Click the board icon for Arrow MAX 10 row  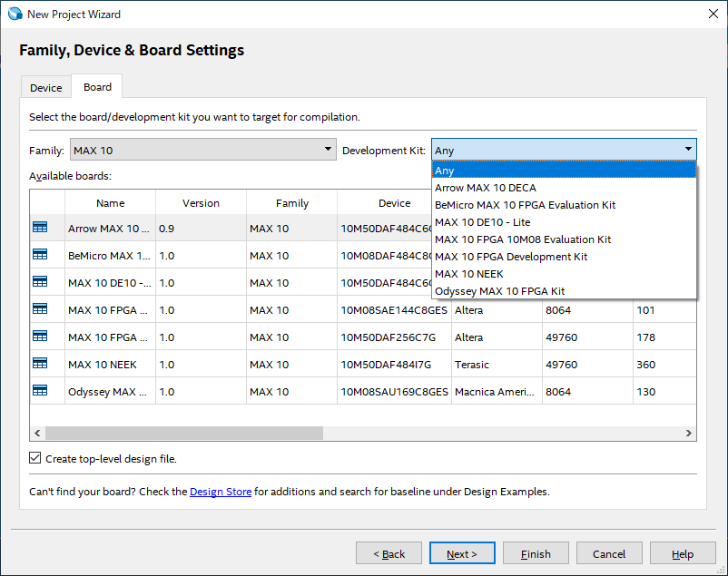click(x=40, y=228)
